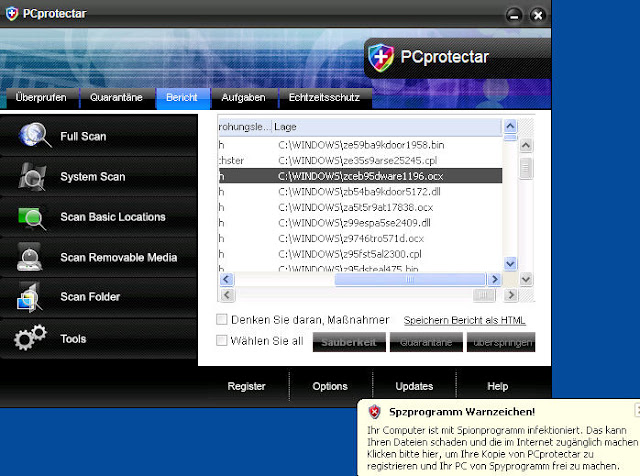Select row zb54ba9kdoor5172.dll
Viewport: 640px width, 476px height.
[x=360, y=192]
